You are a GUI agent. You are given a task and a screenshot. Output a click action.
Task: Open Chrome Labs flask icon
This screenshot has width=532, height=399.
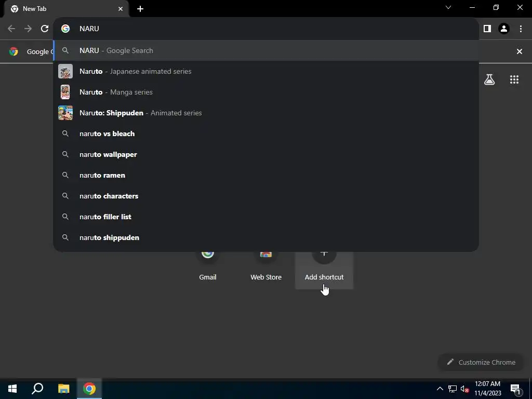click(x=489, y=79)
